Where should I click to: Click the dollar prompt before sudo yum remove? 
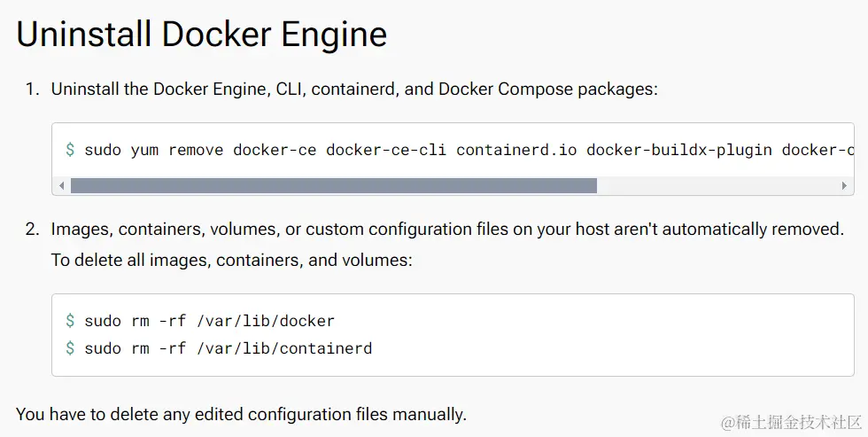70,150
